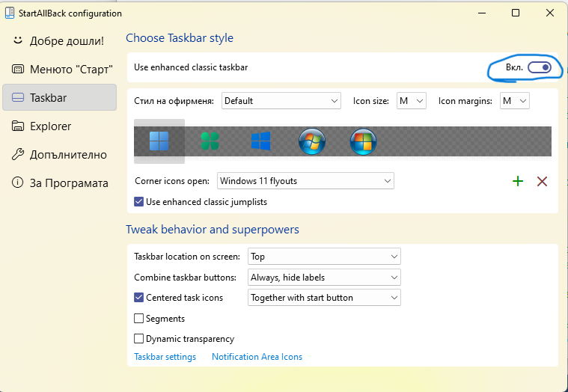Choose the Windows Vista style orb icon
This screenshot has width=568, height=392.
(364, 141)
